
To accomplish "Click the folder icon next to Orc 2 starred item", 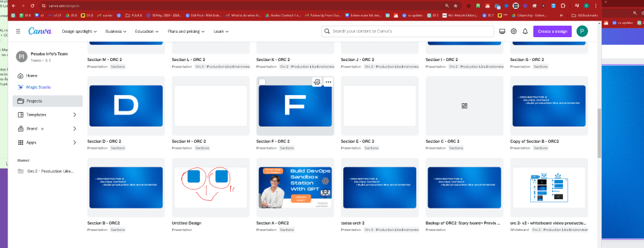I will (x=21, y=171).
